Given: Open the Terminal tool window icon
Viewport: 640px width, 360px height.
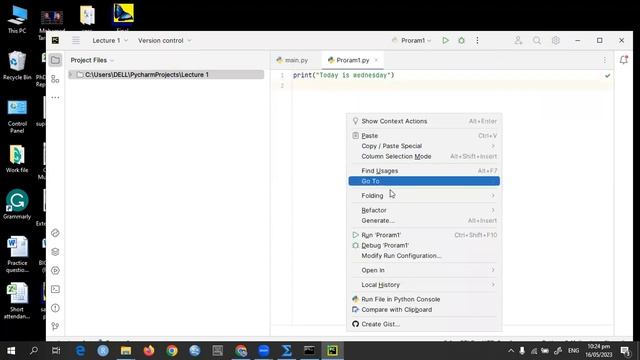Looking at the screenshot, I should [x=56, y=289].
